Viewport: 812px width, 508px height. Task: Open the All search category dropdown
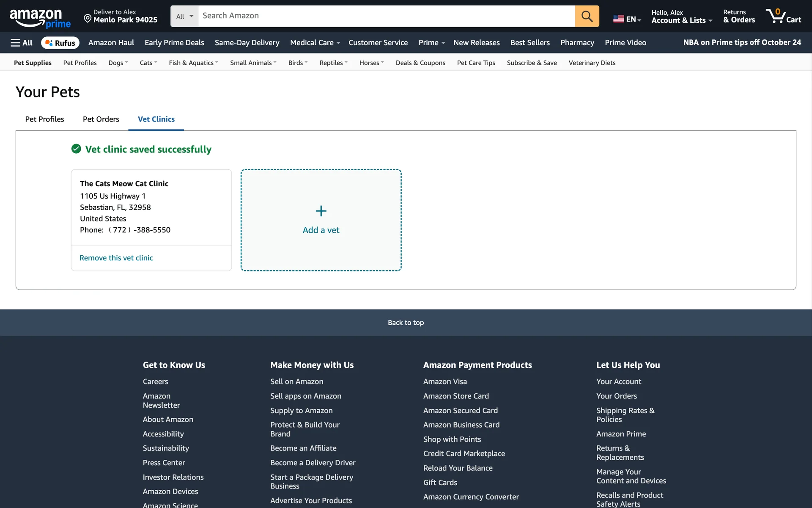click(x=184, y=16)
